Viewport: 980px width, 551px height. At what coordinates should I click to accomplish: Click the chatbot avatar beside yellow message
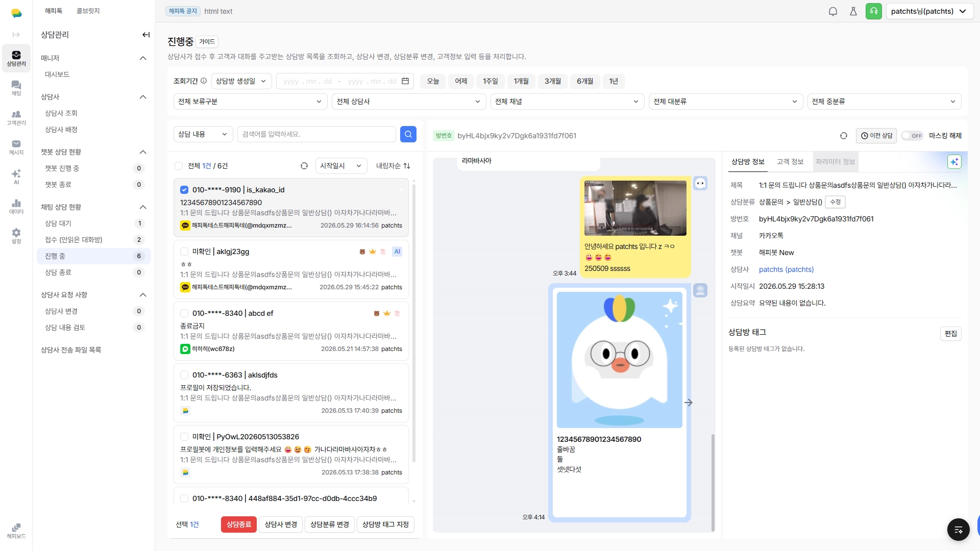point(700,183)
